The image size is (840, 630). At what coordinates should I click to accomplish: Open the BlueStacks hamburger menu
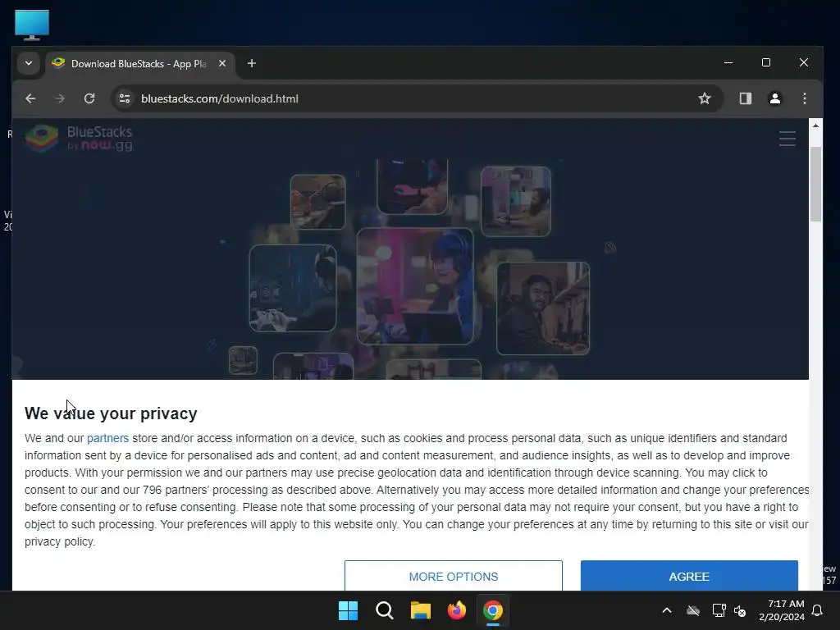(x=787, y=139)
